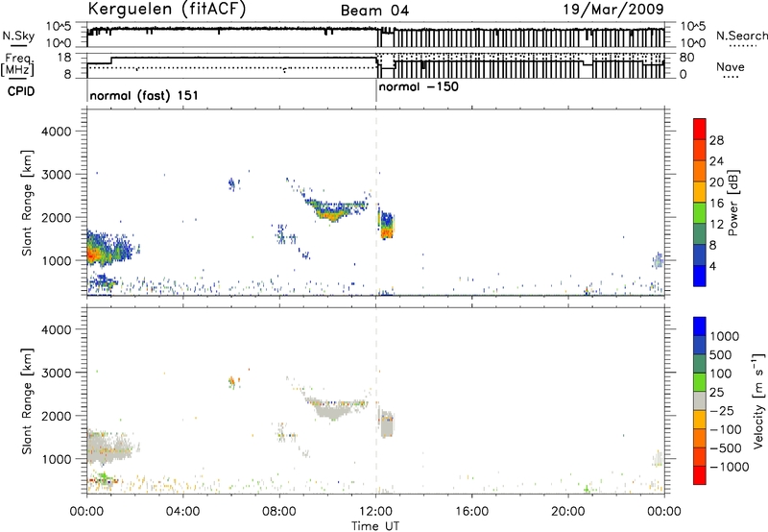Click the 'Nave' legend label
This screenshot has height=532, width=768.
(731, 67)
